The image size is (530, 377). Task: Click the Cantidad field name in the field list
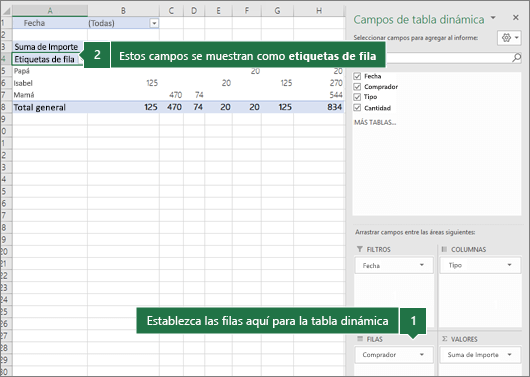pos(377,108)
